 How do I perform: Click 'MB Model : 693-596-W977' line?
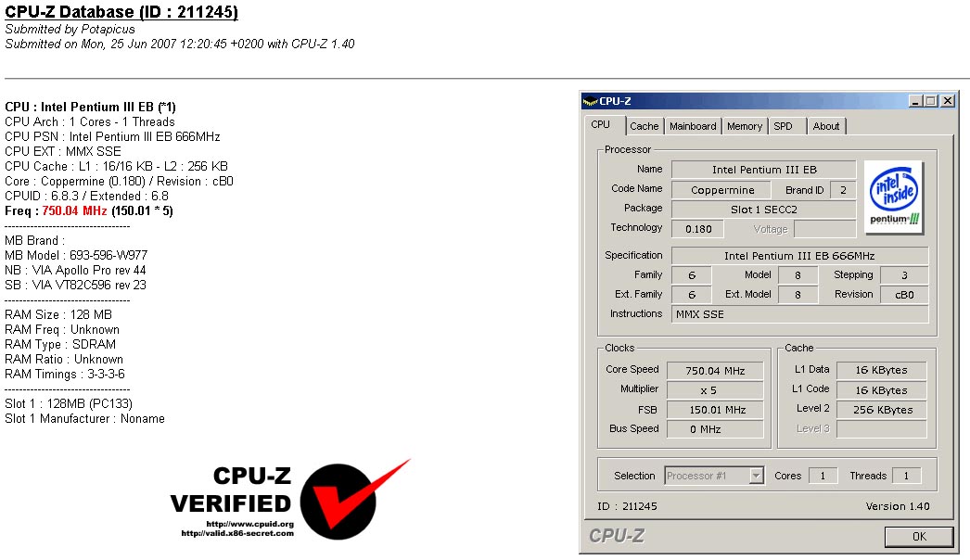76,256
